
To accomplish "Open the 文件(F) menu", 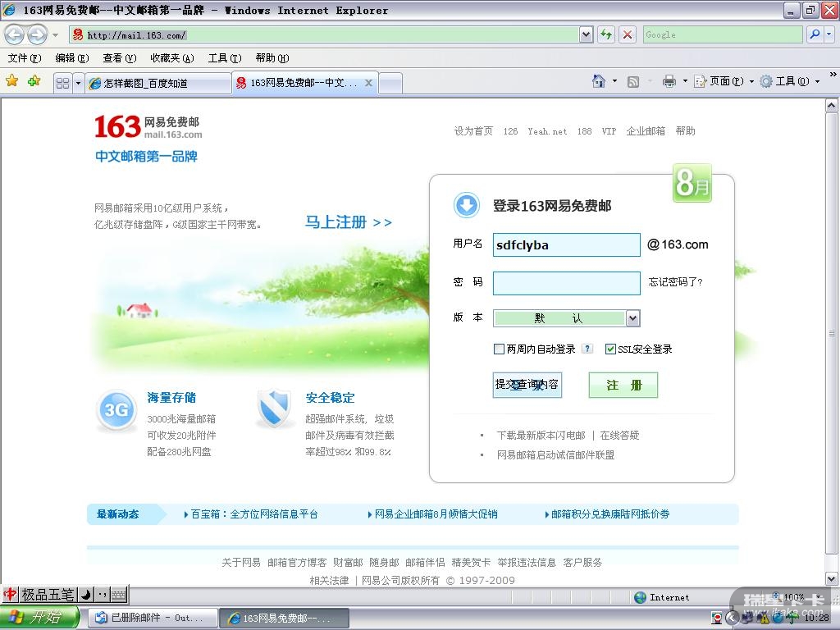I will [24, 58].
